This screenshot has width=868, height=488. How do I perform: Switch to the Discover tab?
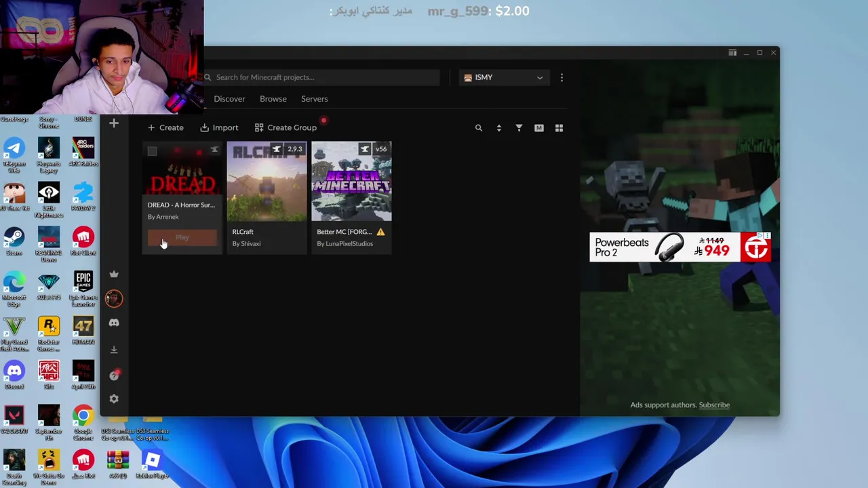pyautogui.click(x=230, y=99)
